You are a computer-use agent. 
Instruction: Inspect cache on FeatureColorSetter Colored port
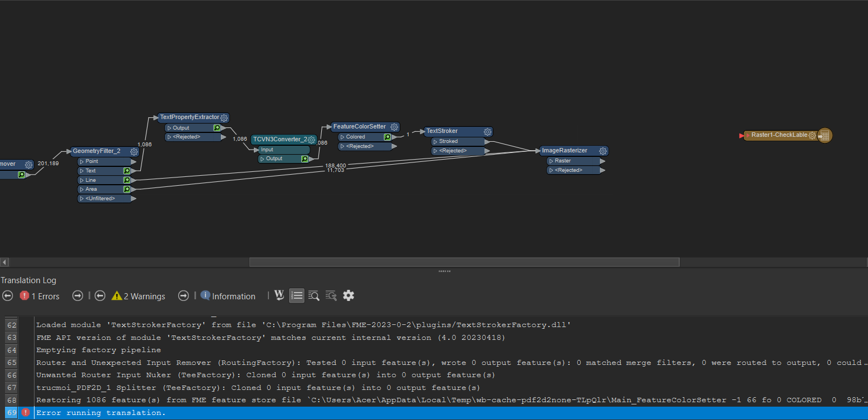coord(387,137)
